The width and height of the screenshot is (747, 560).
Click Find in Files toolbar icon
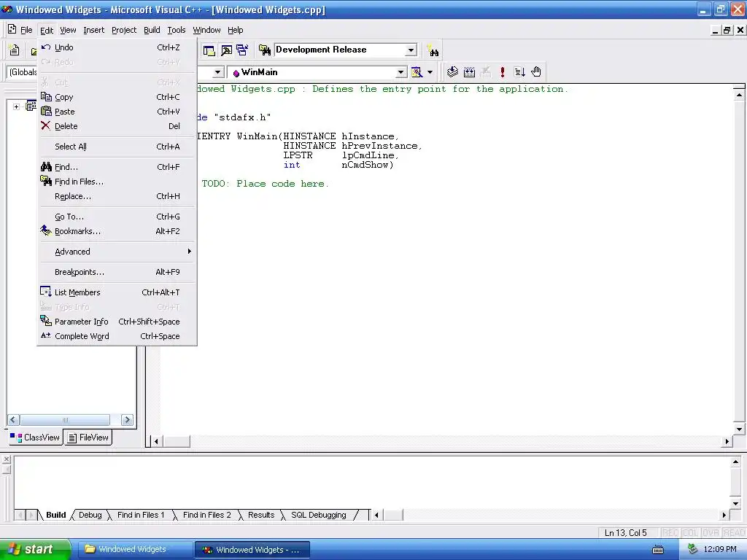[264, 50]
